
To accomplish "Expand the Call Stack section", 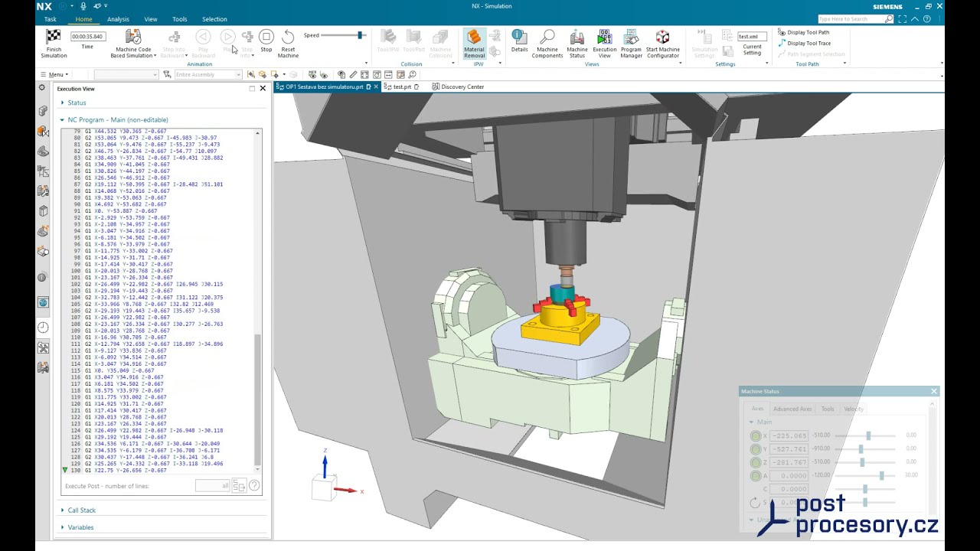I will pyautogui.click(x=63, y=510).
